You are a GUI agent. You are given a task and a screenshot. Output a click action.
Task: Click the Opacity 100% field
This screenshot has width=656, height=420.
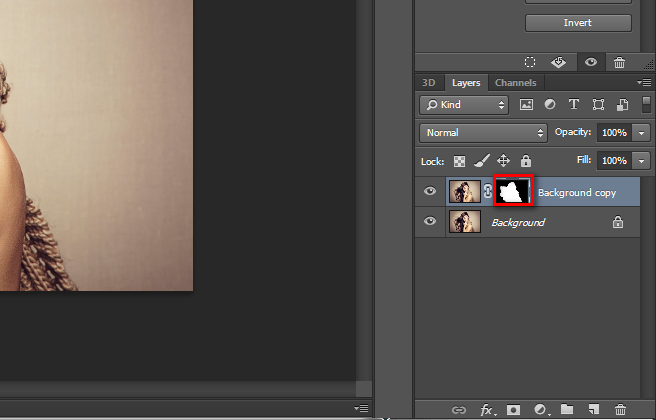tap(615, 133)
